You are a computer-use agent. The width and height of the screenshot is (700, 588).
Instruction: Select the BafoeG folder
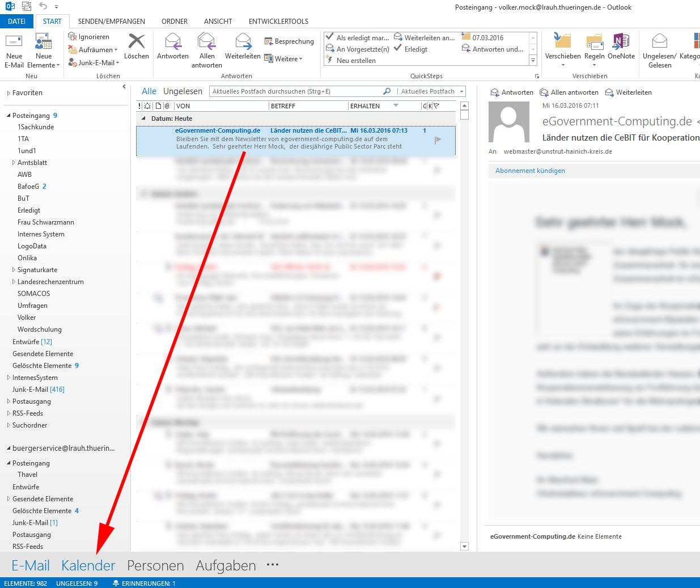coord(28,187)
